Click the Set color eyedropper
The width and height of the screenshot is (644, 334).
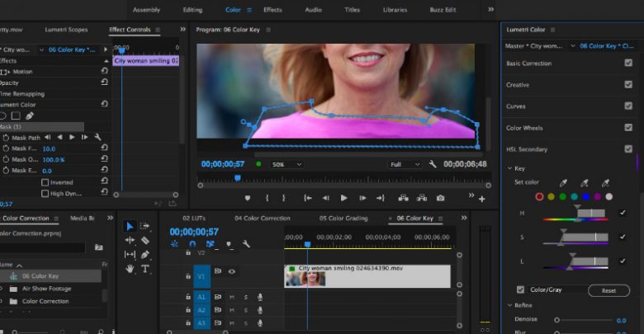tap(565, 182)
